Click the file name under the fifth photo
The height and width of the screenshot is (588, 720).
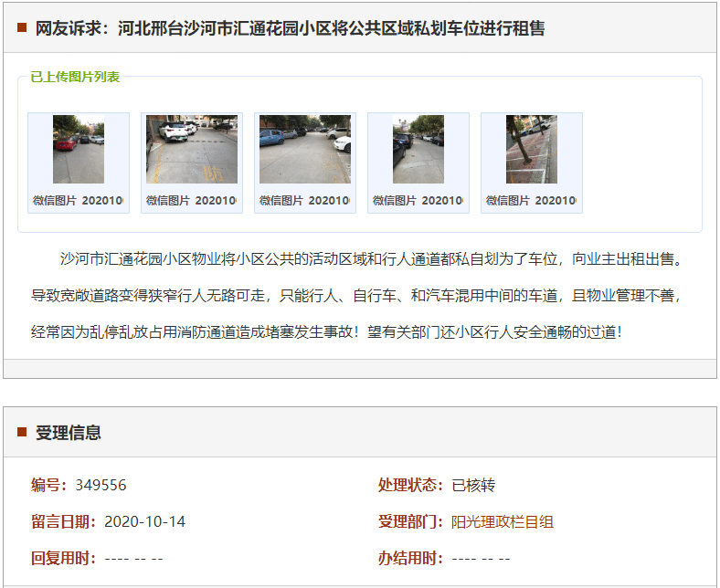(532, 201)
